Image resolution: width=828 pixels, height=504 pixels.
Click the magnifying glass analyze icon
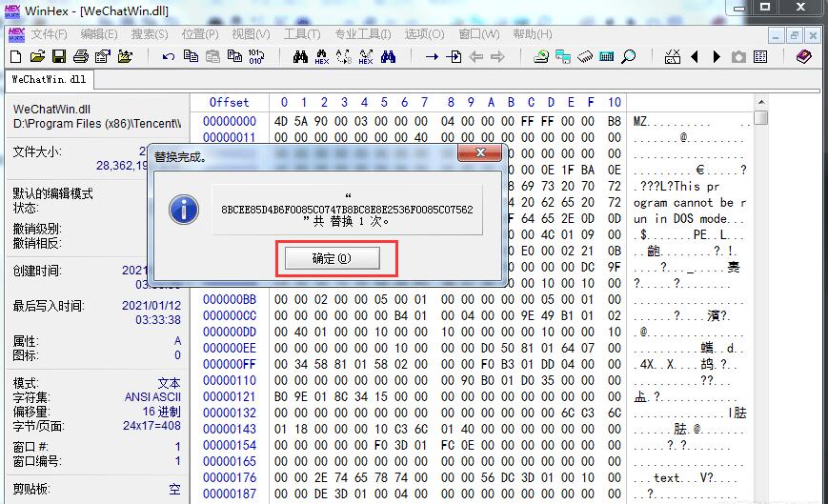(x=628, y=57)
